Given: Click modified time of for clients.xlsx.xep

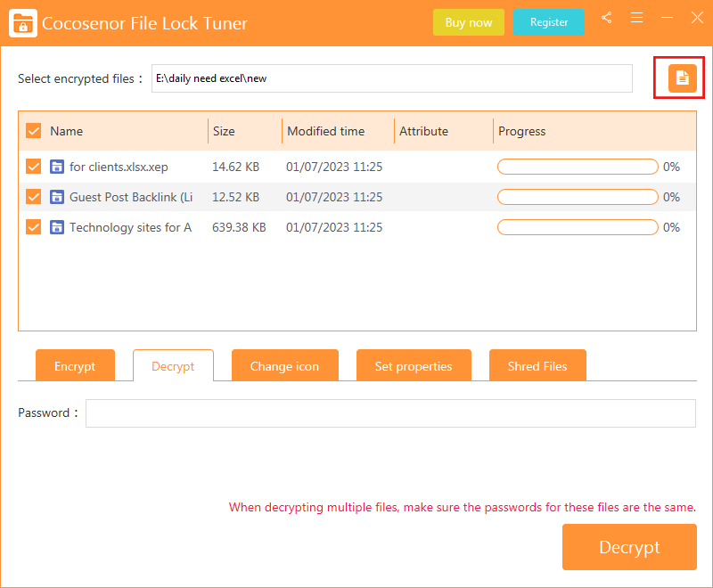Looking at the screenshot, I should click(x=334, y=167).
